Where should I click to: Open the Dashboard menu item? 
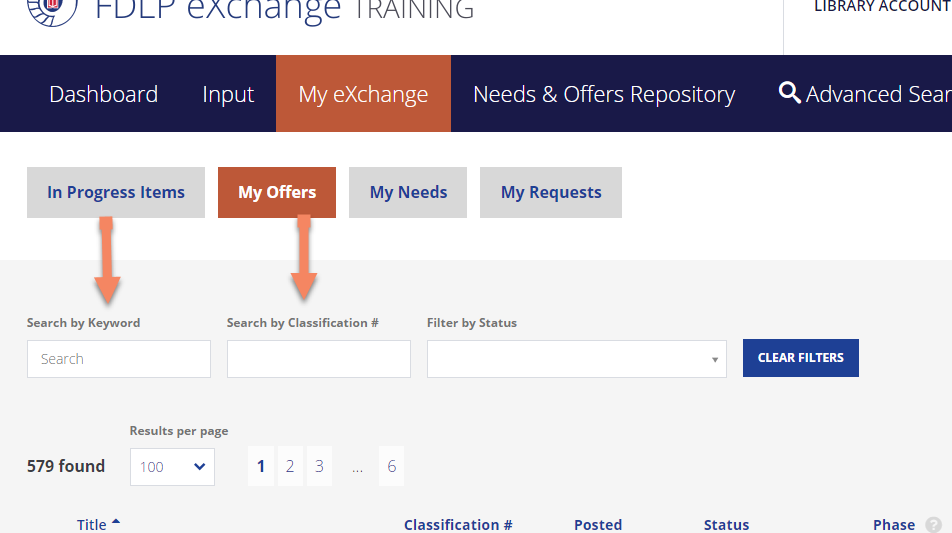104,94
